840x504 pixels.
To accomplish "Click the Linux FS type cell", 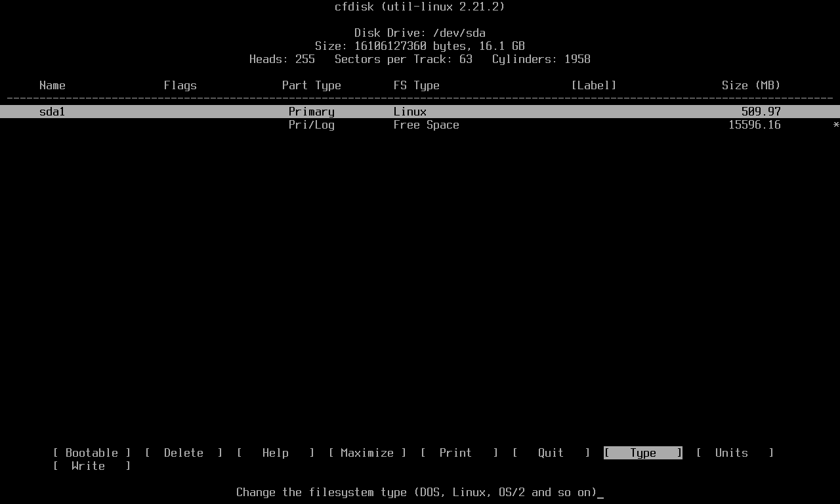I will pos(410,112).
